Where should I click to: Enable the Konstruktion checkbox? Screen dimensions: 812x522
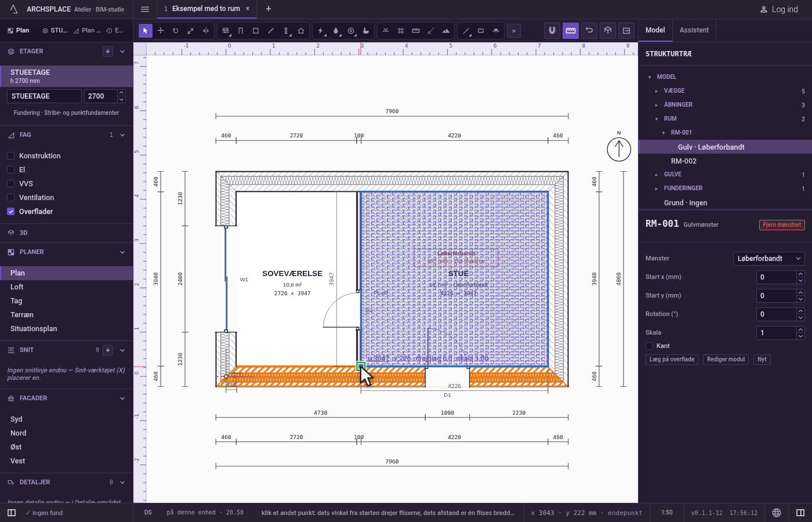(x=10, y=156)
